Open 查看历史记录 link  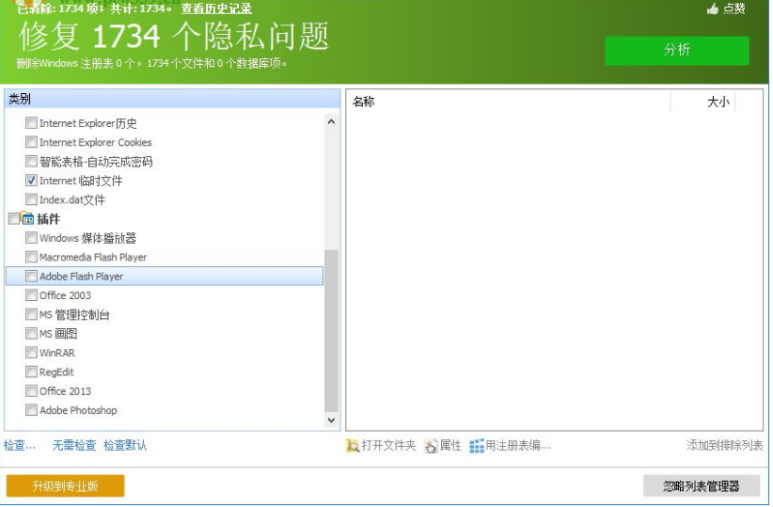pos(216,8)
